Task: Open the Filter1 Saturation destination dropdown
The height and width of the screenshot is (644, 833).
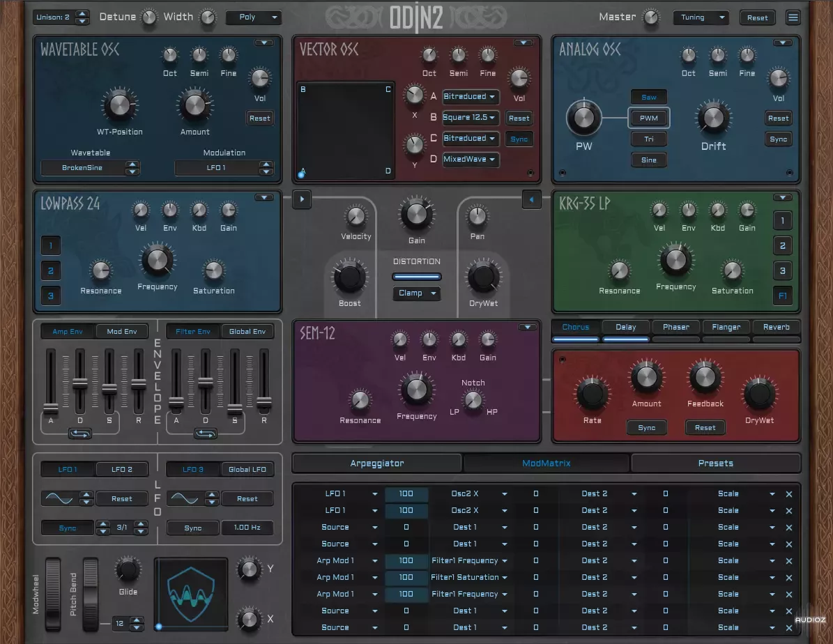Action: (468, 578)
